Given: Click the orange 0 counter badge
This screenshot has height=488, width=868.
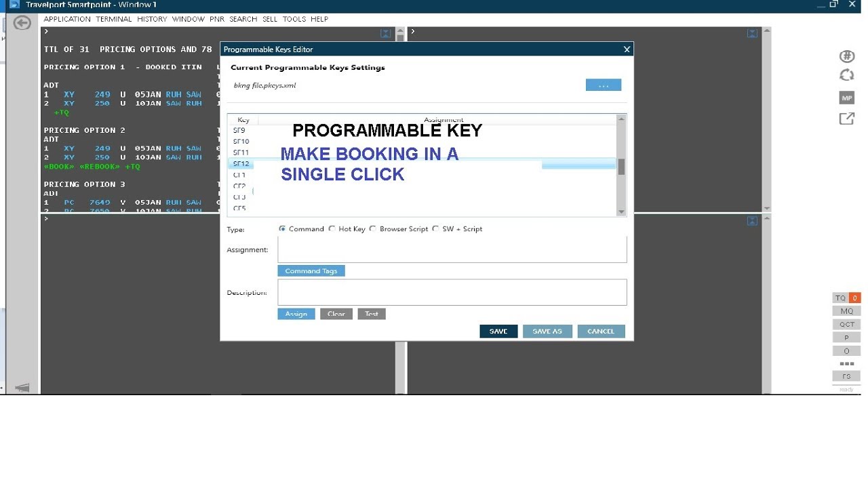Looking at the screenshot, I should [x=854, y=298].
